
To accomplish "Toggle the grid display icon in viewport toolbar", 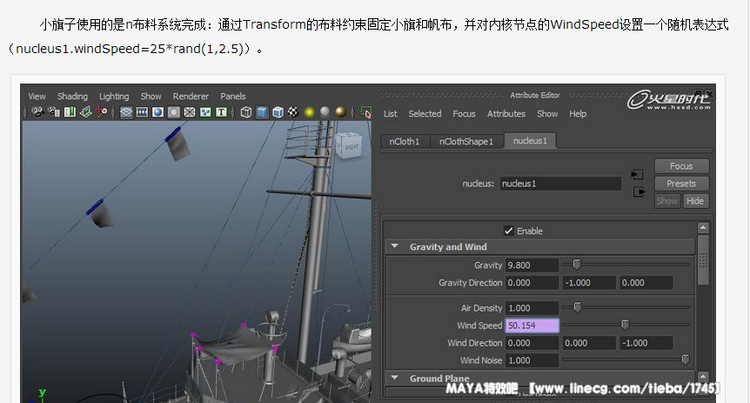I will tap(127, 112).
